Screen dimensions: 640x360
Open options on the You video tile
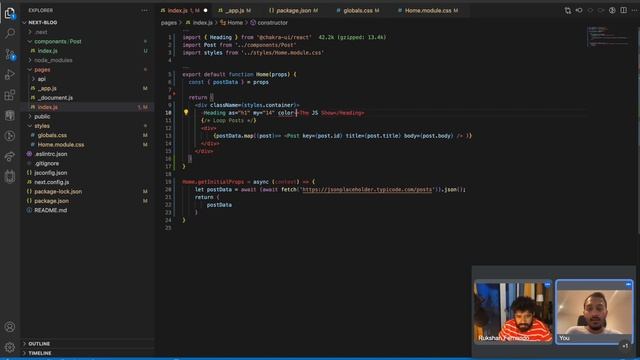629,284
